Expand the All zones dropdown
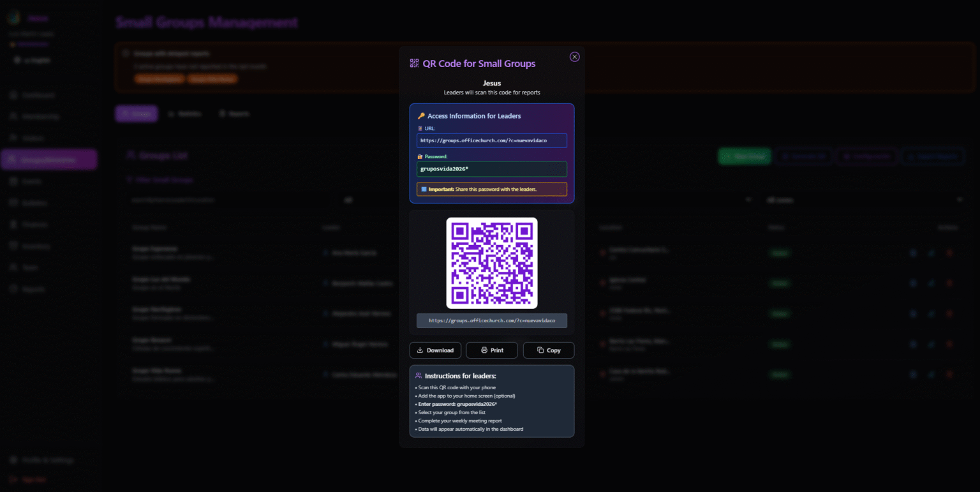This screenshot has width=980, height=492. click(x=865, y=200)
